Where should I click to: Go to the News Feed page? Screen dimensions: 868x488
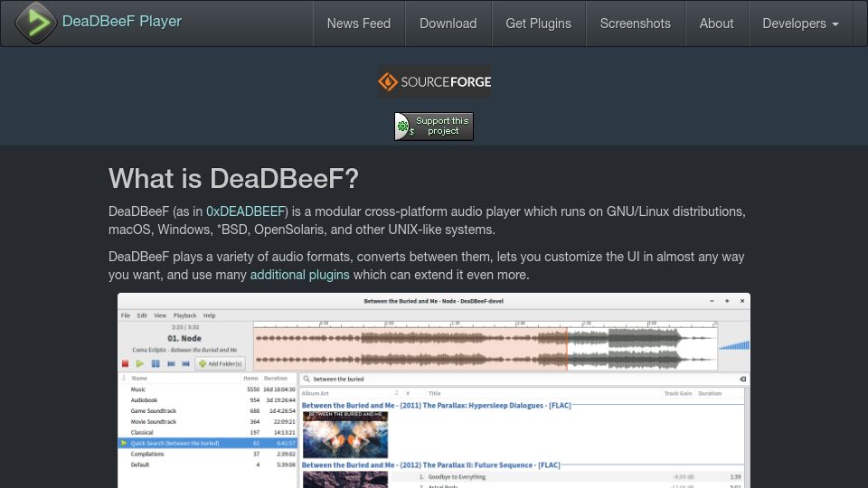coord(359,23)
